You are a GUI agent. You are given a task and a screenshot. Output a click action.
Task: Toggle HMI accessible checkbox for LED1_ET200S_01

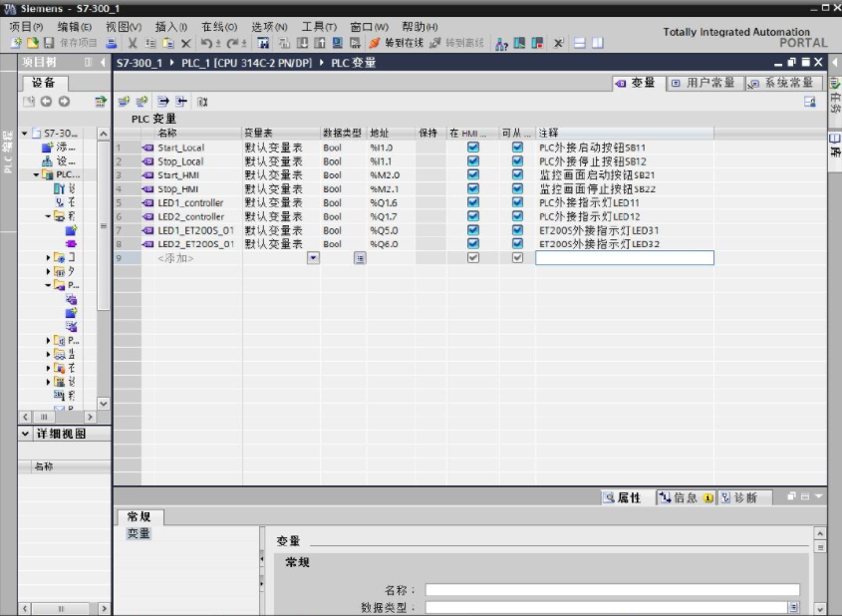pyautogui.click(x=517, y=230)
